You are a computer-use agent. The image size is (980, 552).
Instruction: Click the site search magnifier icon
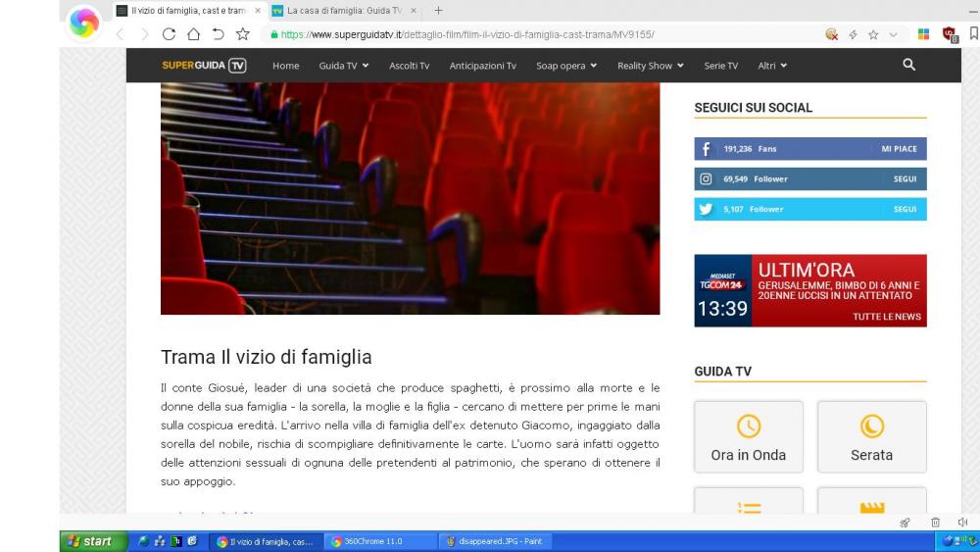908,65
